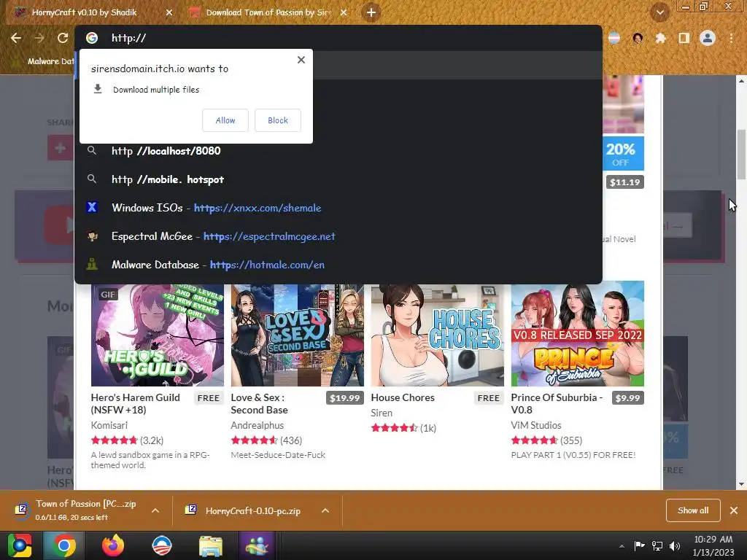Show all downloads

tap(693, 510)
